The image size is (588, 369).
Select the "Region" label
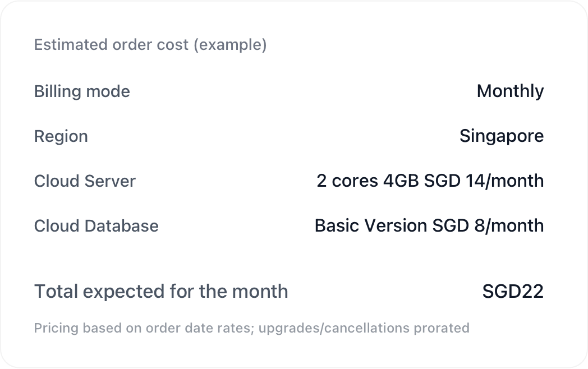pyautogui.click(x=61, y=136)
